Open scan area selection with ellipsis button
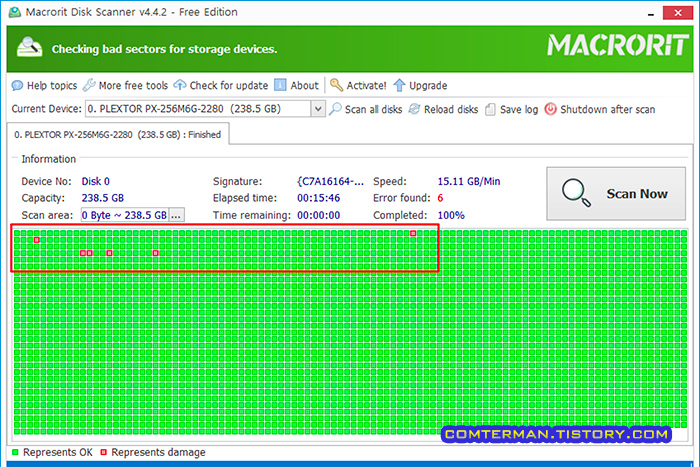Image resolution: width=700 pixels, height=467 pixels. [x=176, y=215]
